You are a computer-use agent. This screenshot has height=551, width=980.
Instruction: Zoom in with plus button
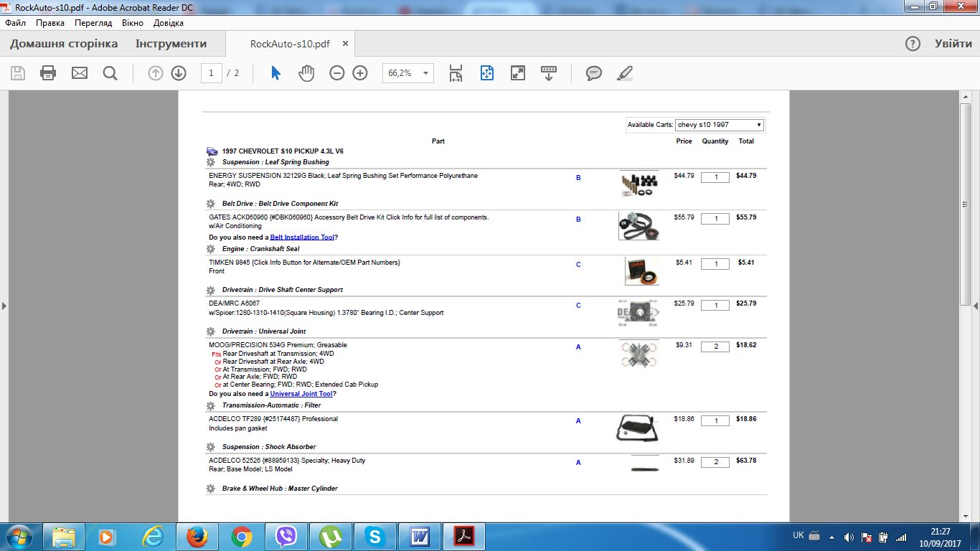(x=360, y=73)
